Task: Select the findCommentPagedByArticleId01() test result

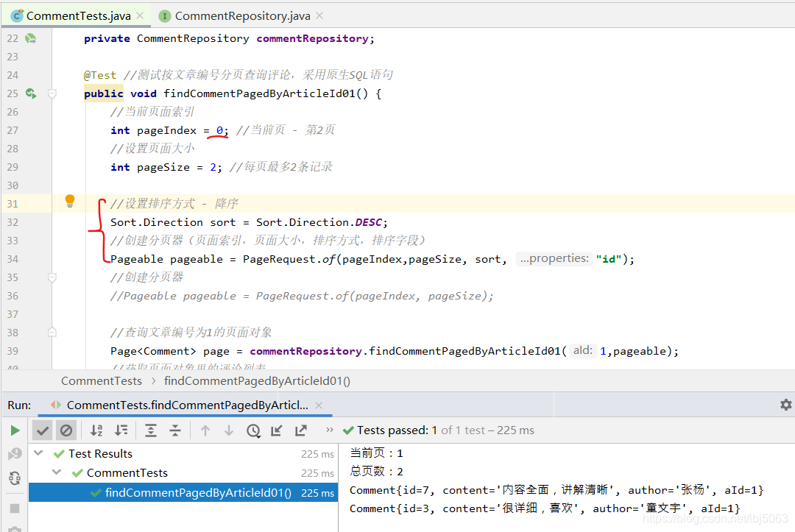Action: tap(183, 492)
